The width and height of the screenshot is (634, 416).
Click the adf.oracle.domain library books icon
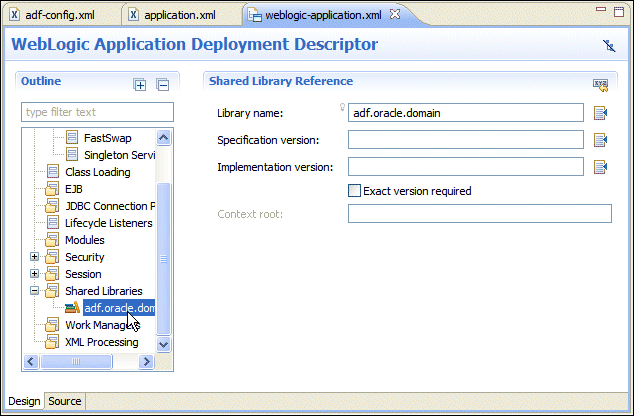click(x=72, y=308)
